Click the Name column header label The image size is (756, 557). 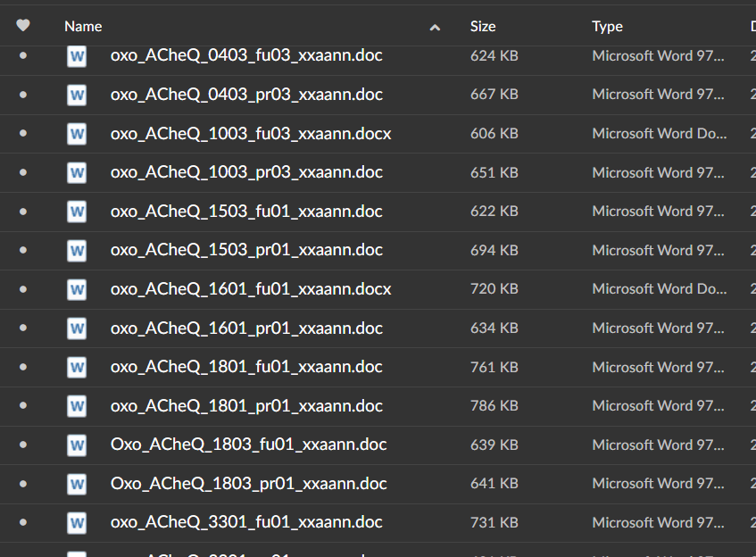[83, 27]
